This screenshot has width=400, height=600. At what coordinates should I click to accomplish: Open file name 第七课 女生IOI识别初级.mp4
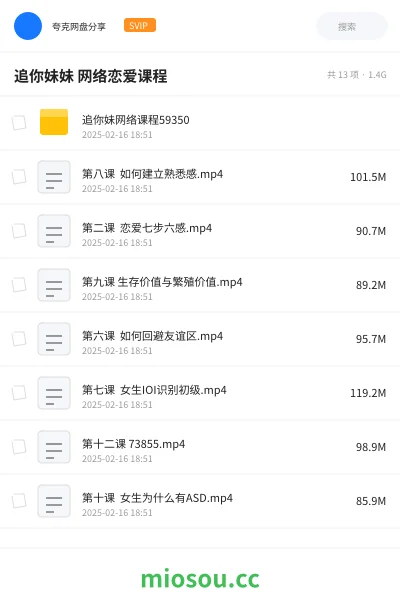(154, 390)
